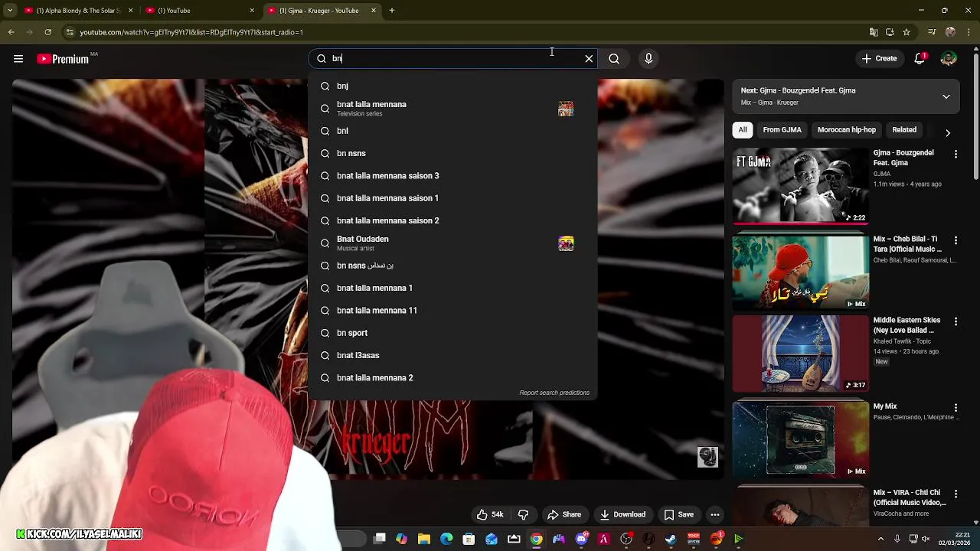Show more filter chips with right arrow
The height and width of the screenshot is (551, 980).
pyautogui.click(x=948, y=132)
